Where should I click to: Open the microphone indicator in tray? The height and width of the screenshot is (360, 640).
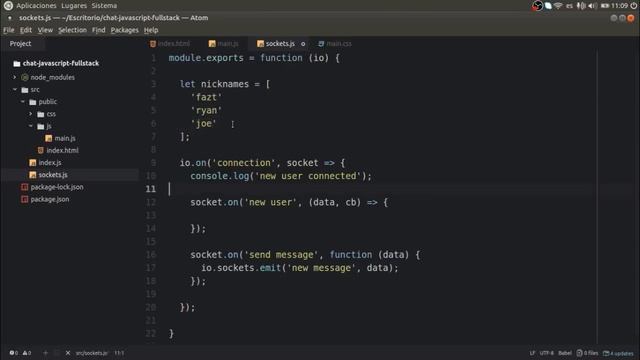point(581,6)
